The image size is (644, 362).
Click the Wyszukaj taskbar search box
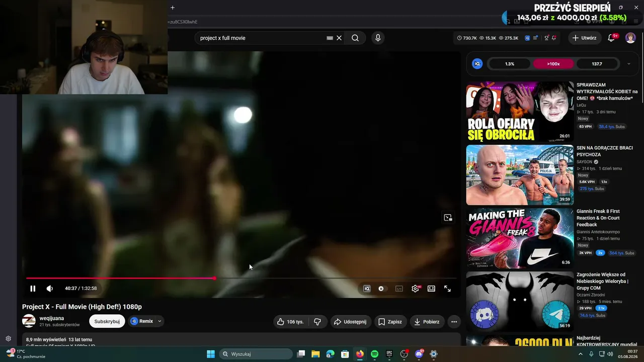tap(256, 354)
